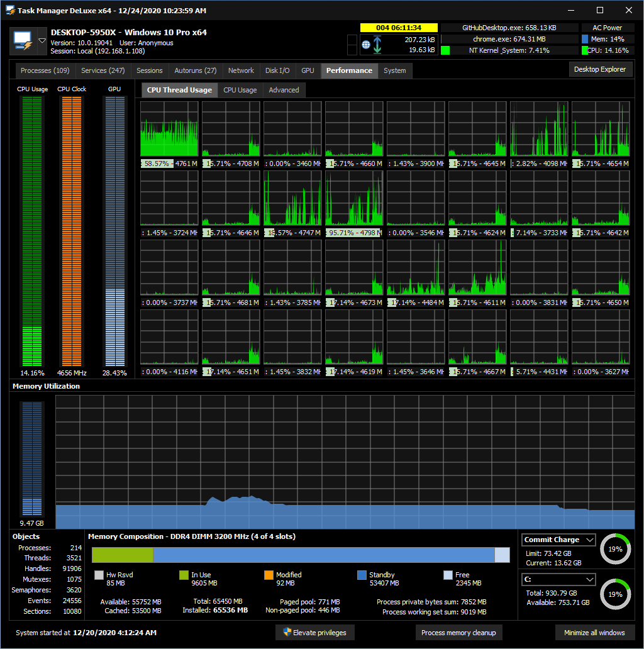
Task: Click the blue Mem indicator square
Action: [584, 39]
